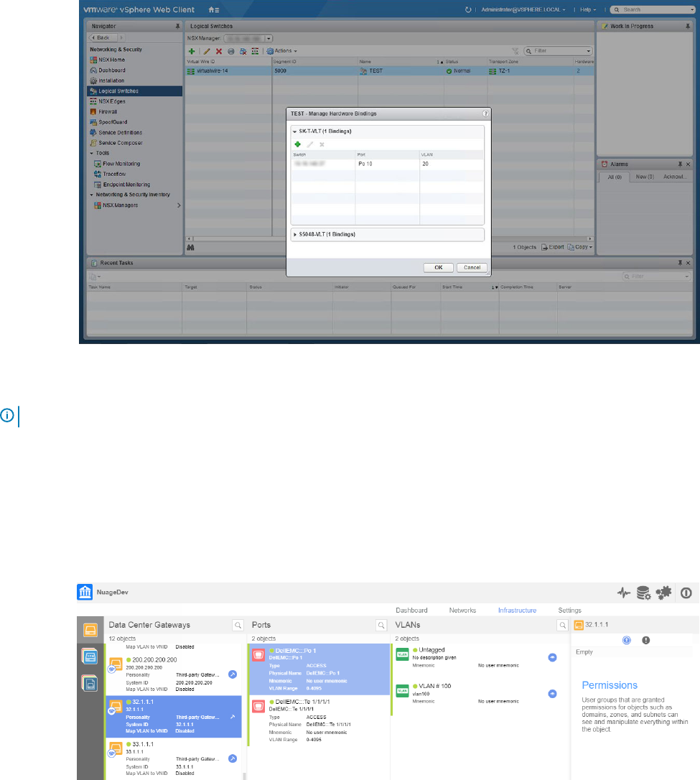Image resolution: width=700 pixels, height=780 pixels.
Task: Click the vSphere Search field
Action: 653,9
